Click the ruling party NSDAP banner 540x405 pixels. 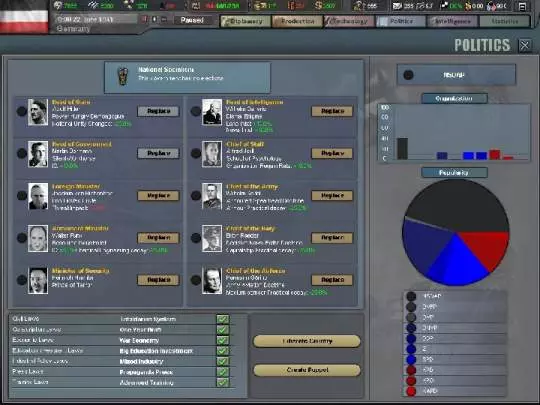click(456, 75)
